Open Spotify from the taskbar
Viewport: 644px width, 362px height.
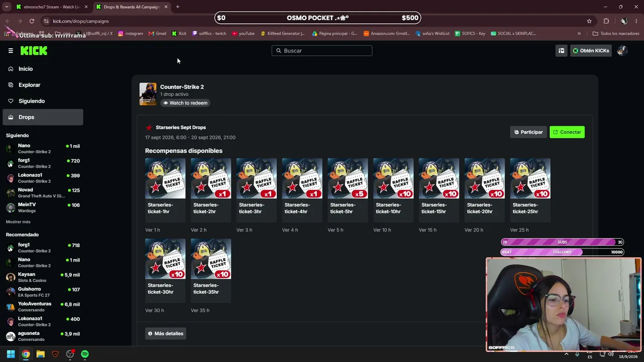(x=85, y=354)
